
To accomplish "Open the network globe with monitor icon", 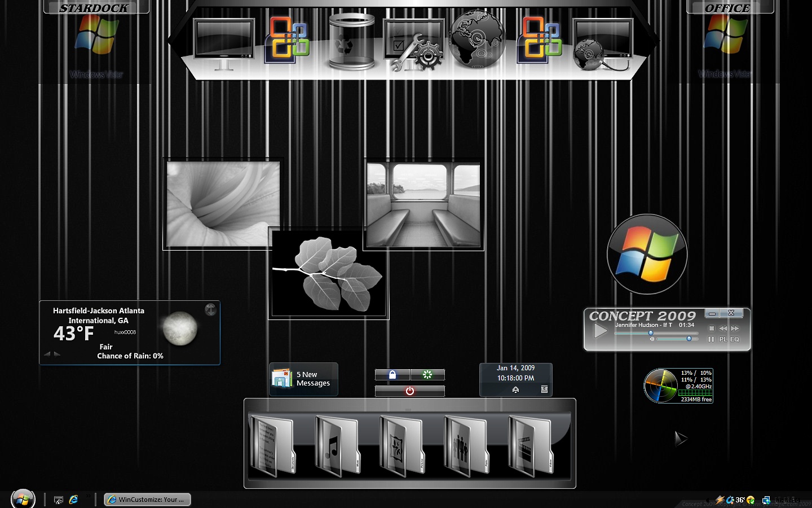I will [602, 45].
